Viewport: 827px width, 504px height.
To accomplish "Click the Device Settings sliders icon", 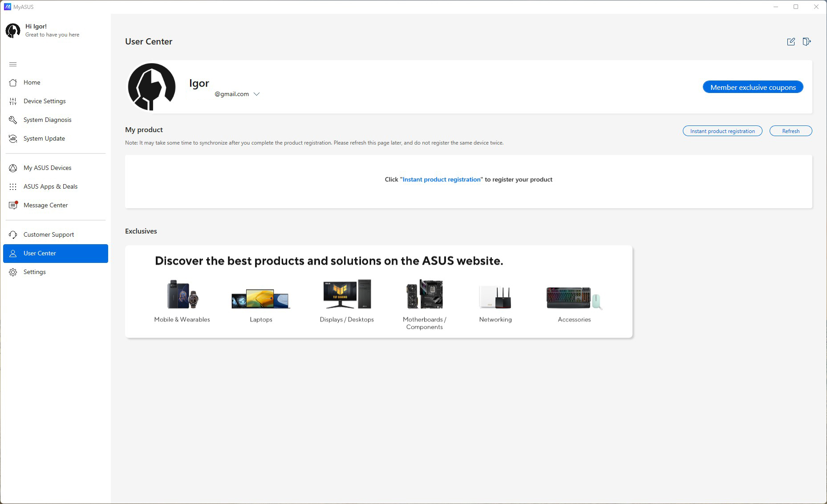I will pos(13,101).
